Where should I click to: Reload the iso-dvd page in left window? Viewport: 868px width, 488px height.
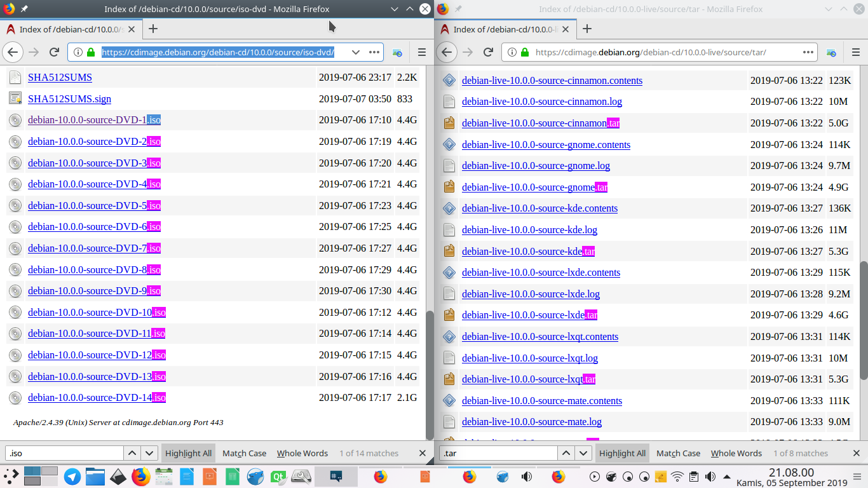pyautogui.click(x=55, y=52)
